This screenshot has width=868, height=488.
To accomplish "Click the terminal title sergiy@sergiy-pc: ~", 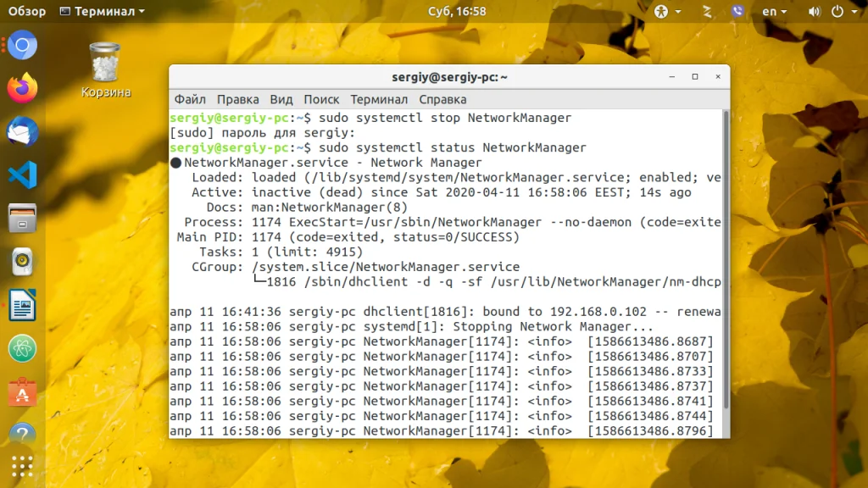I will point(449,77).
